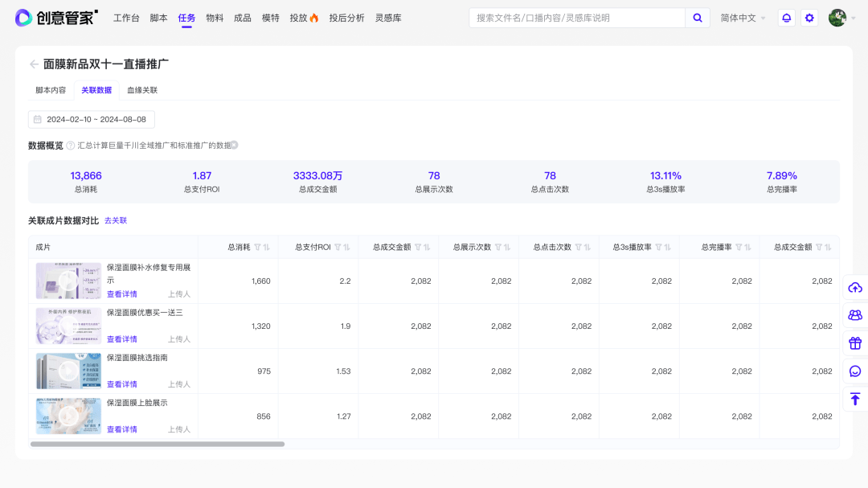Sort the table by 总支付ROI column

tap(346, 248)
